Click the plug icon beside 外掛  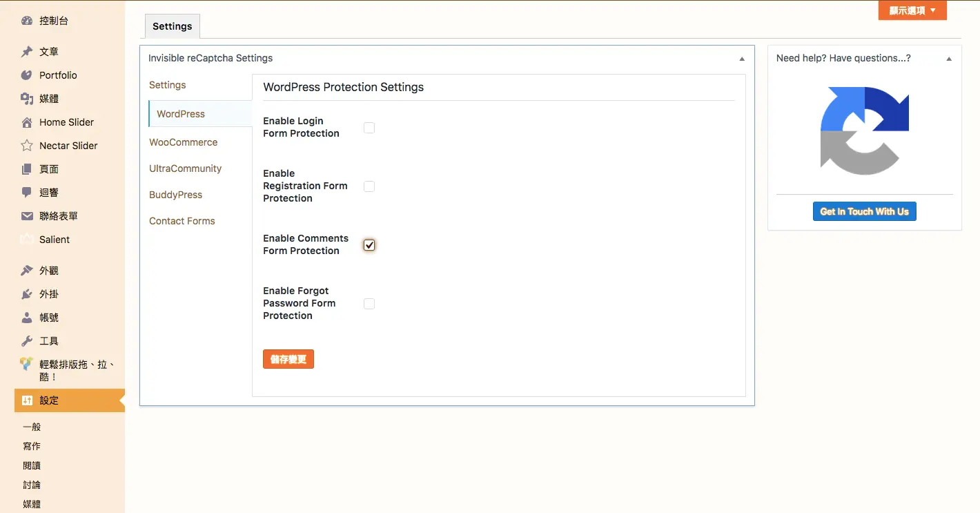coord(27,294)
